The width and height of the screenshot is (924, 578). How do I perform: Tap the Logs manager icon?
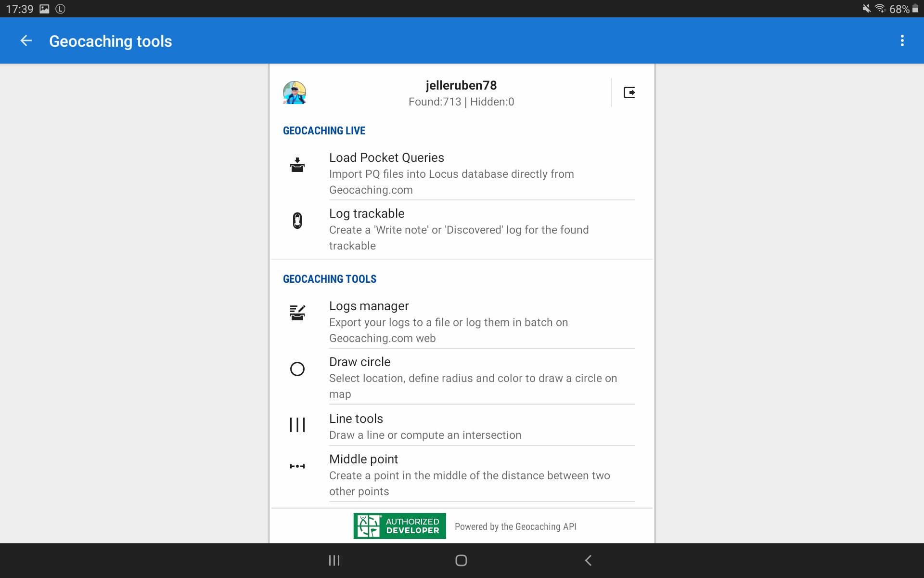(297, 313)
